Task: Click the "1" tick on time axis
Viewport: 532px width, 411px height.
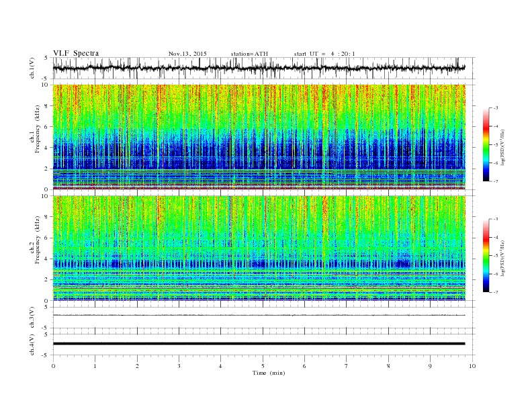Action: pos(95,366)
